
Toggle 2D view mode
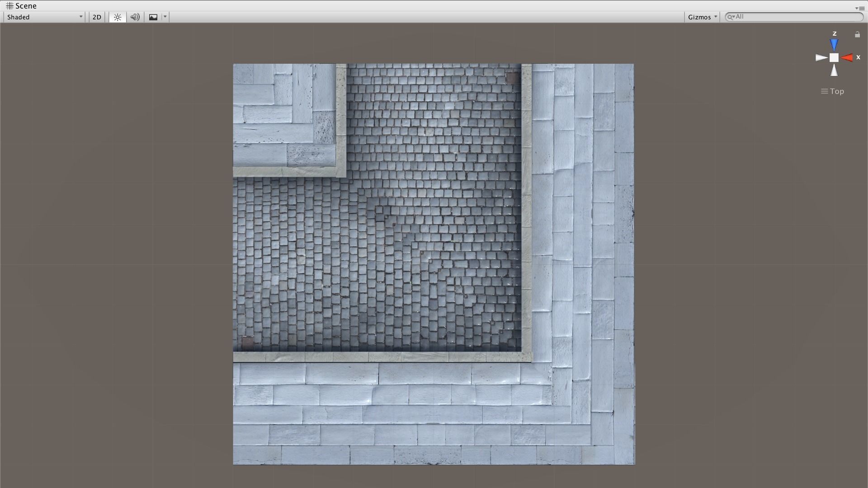(97, 17)
